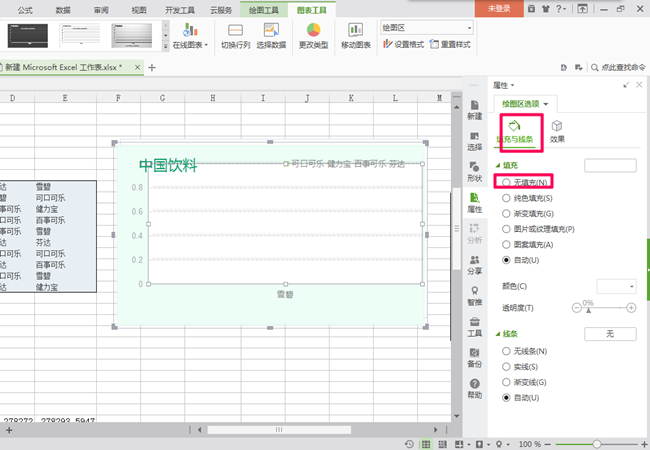This screenshot has height=450, width=650.
Task: Open the 选择 sidebar panel
Action: coord(475,141)
